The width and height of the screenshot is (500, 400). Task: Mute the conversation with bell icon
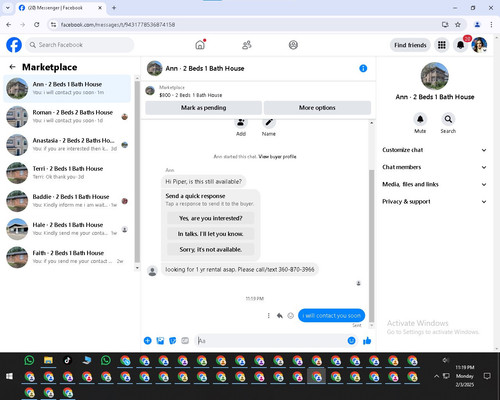pyautogui.click(x=420, y=119)
